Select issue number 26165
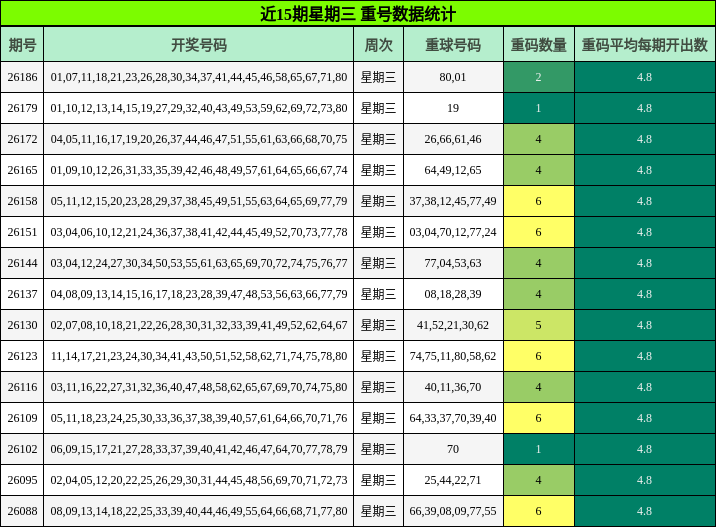Screen dimensions: 716x527 click(22, 170)
